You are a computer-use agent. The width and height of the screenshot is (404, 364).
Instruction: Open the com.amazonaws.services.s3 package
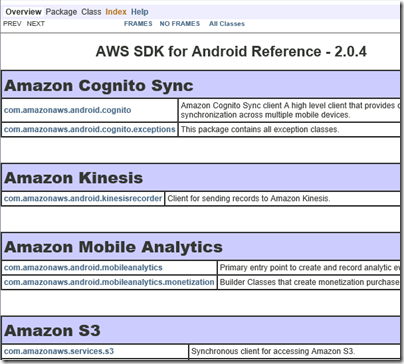pos(59,351)
